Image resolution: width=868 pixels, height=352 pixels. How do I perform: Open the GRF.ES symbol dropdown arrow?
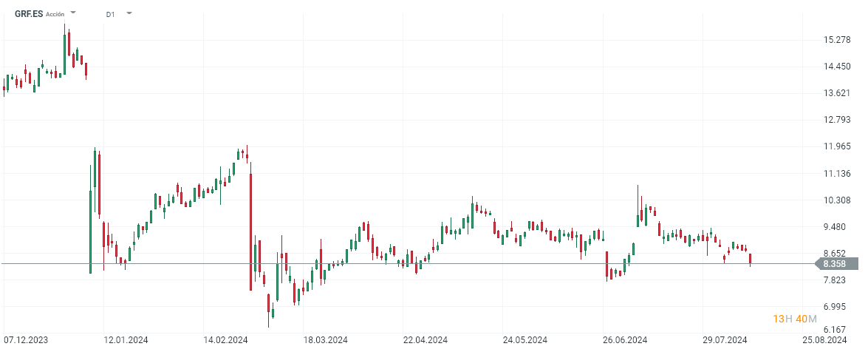point(73,13)
